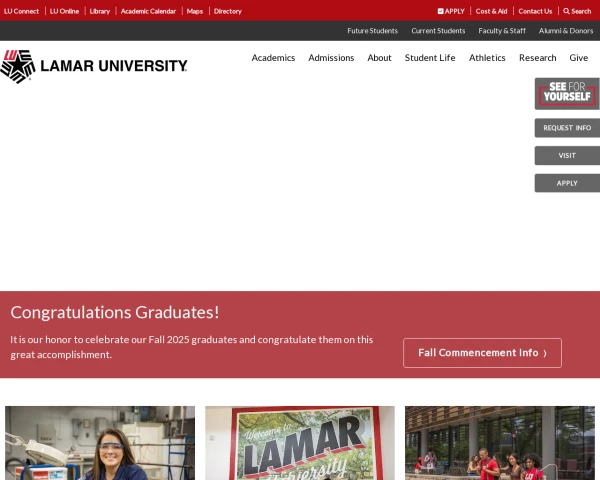Screen dimensions: 600x480
Task: Open the lab student with goggles photo
Action: tap(100, 443)
